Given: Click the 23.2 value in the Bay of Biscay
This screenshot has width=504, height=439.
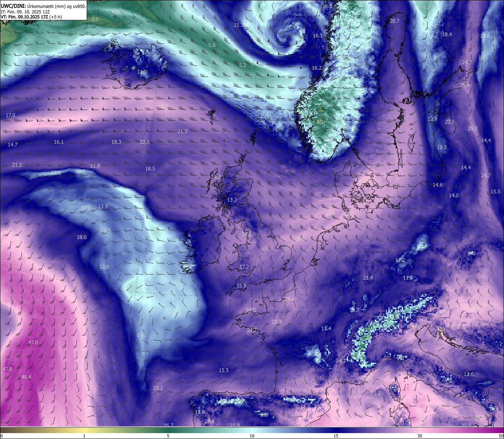Looking at the screenshot, I should (158, 388).
